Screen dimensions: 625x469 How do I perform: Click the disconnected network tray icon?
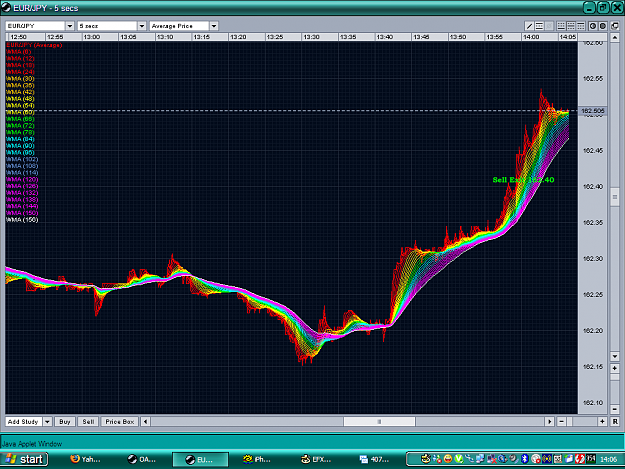coord(492,459)
